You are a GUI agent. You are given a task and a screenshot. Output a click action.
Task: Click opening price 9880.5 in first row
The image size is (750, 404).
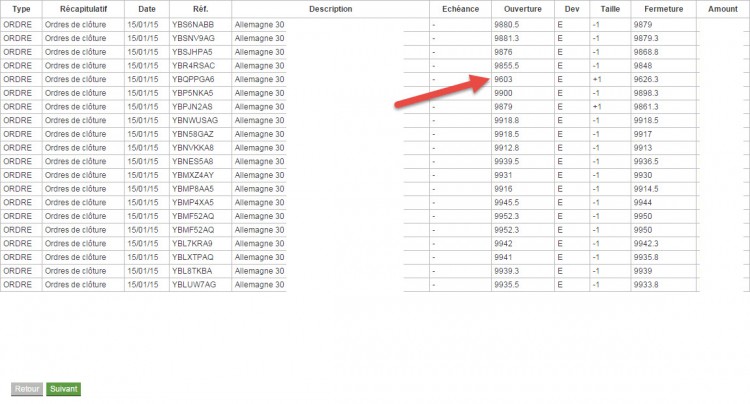pos(523,24)
